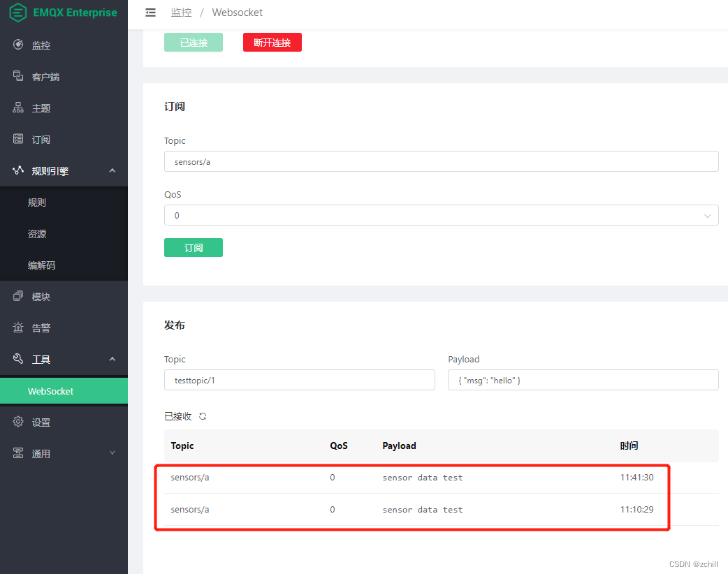Click the Topic column header in received table

click(x=182, y=446)
